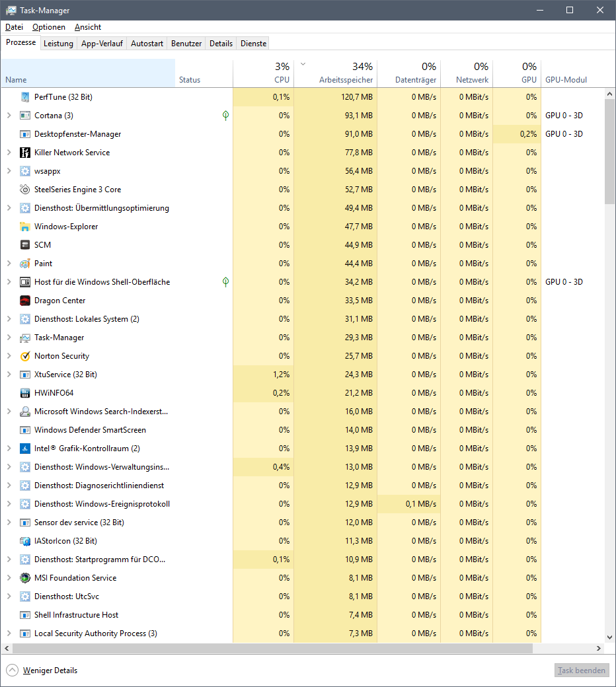
Task: Select the Shell Infrastructure Host icon
Action: click(x=25, y=615)
